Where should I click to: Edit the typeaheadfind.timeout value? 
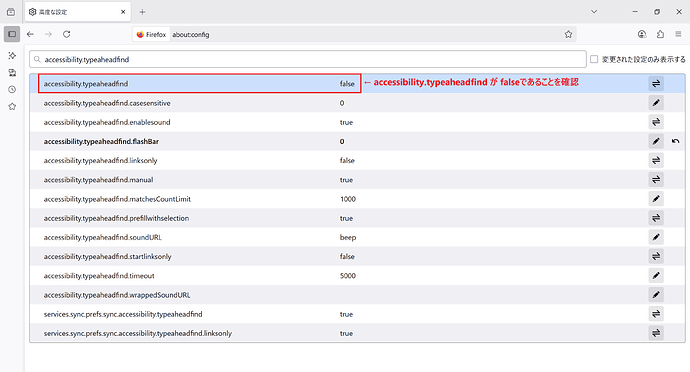656,276
